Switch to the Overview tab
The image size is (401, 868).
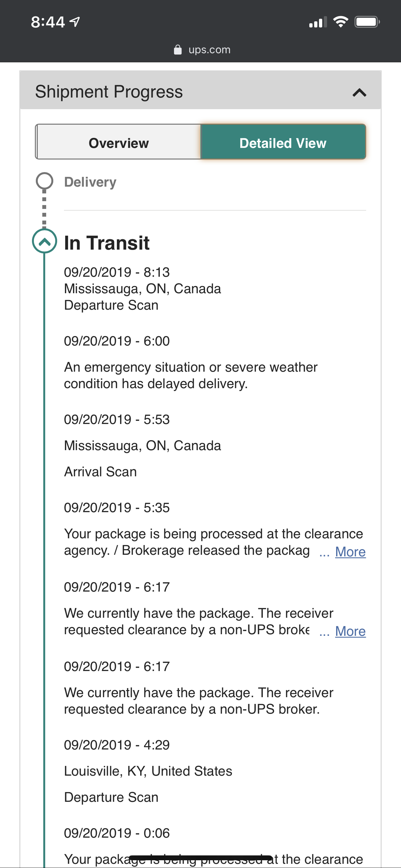pyautogui.click(x=118, y=143)
